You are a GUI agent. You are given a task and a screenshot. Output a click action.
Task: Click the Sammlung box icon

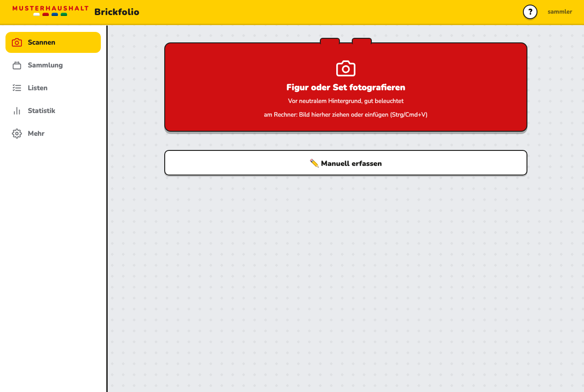[x=17, y=65]
